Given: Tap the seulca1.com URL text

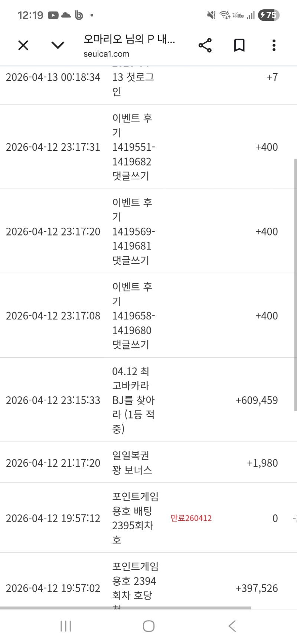Looking at the screenshot, I should (106, 54).
